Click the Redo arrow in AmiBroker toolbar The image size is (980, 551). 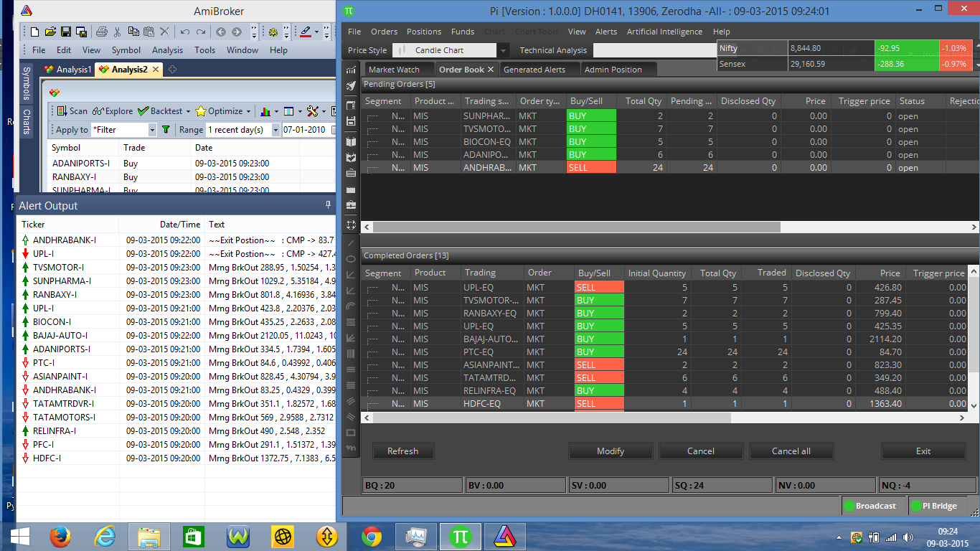(201, 32)
